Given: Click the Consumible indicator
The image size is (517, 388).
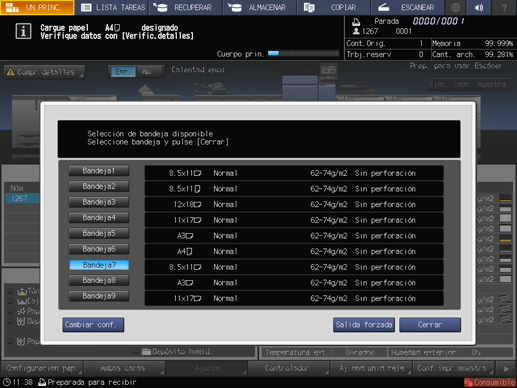Looking at the screenshot, I should point(490,382).
